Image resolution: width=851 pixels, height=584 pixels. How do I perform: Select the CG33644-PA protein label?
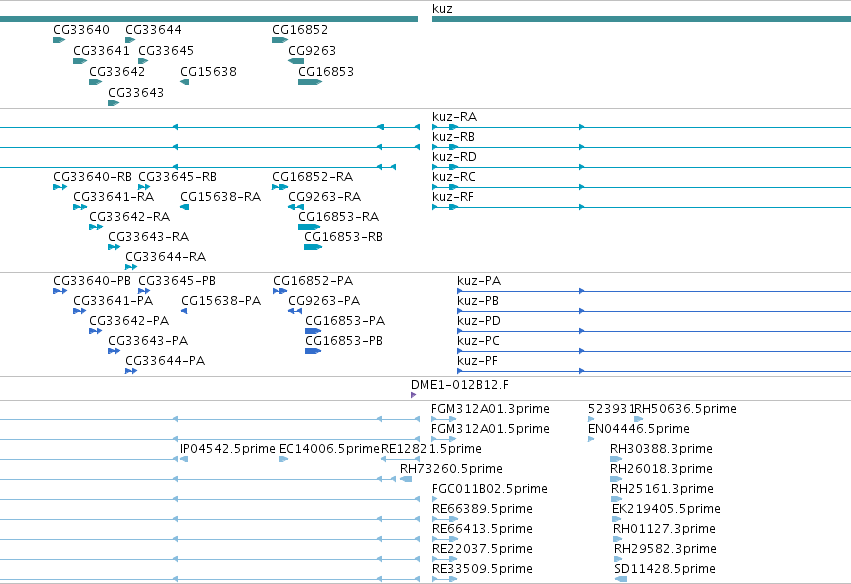coord(165,361)
